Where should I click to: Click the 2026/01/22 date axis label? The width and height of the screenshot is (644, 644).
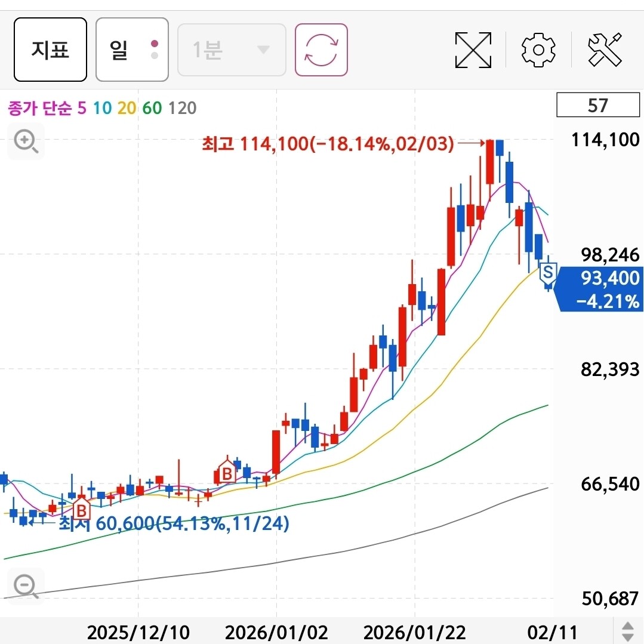(x=414, y=632)
